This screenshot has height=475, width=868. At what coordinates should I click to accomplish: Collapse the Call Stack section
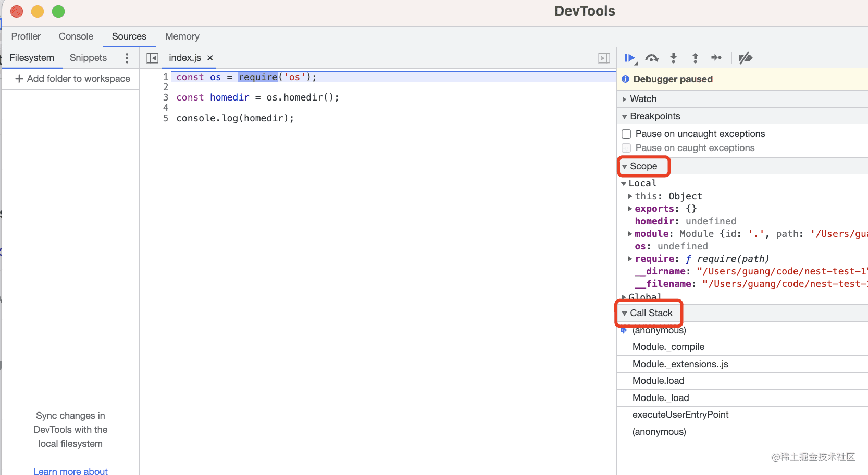pos(651,313)
